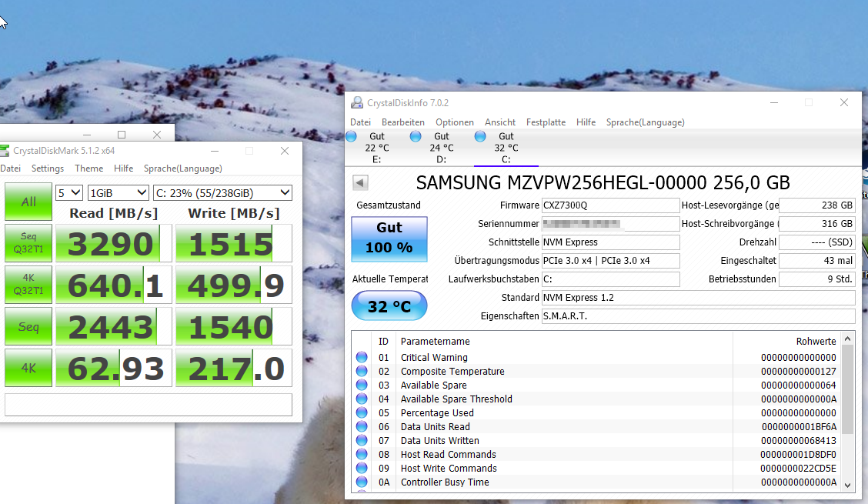Screen dimensions: 868x504
Task: Click the SMART list scroll down arrow
Action: [x=847, y=485]
